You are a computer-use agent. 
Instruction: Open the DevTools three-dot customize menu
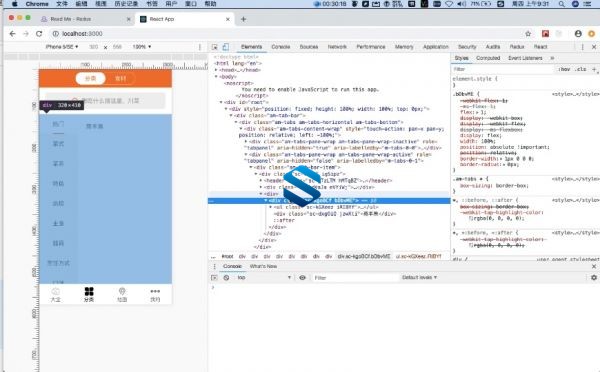click(582, 47)
